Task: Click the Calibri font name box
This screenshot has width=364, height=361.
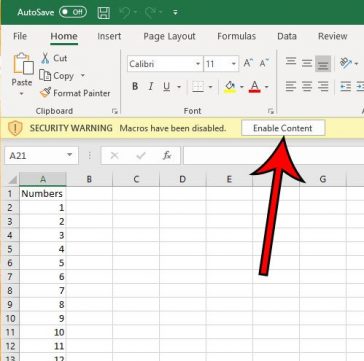Action: (x=161, y=64)
